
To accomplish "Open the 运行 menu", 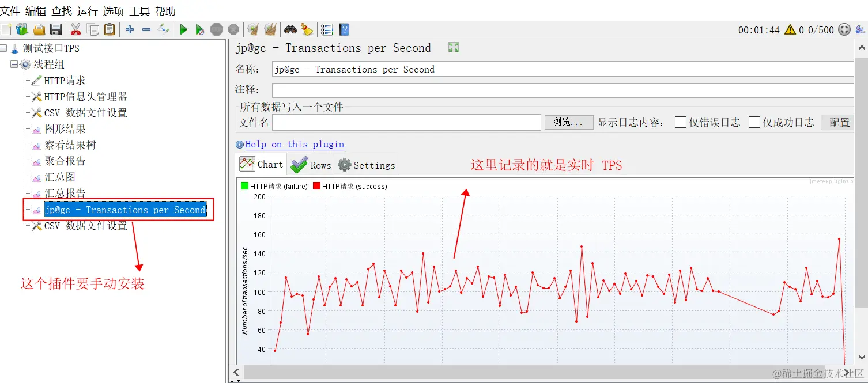I will pos(88,11).
